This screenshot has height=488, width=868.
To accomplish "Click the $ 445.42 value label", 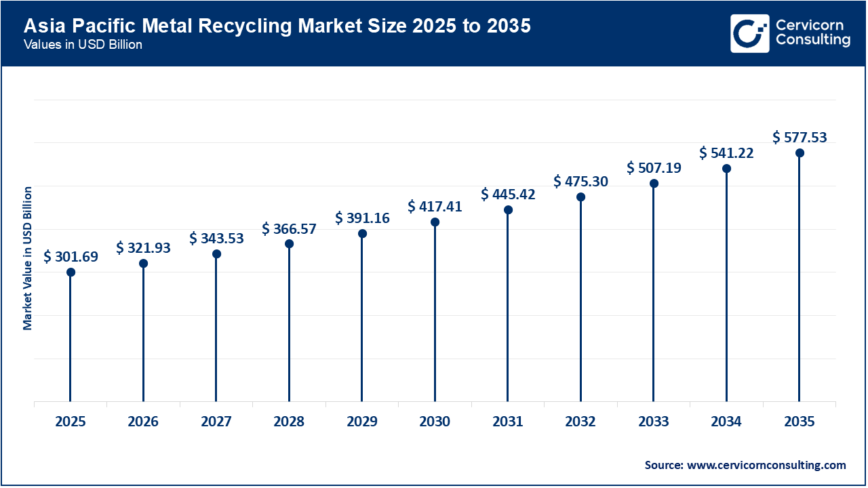I will pos(509,194).
